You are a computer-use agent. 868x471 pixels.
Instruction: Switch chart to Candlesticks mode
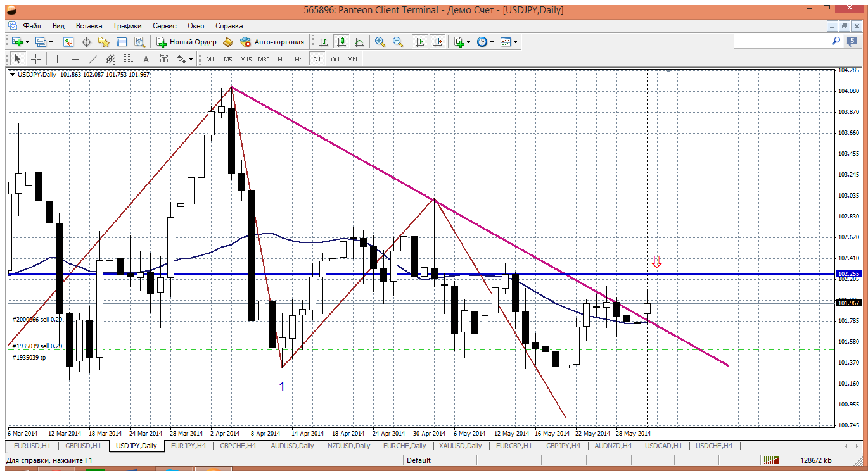342,42
